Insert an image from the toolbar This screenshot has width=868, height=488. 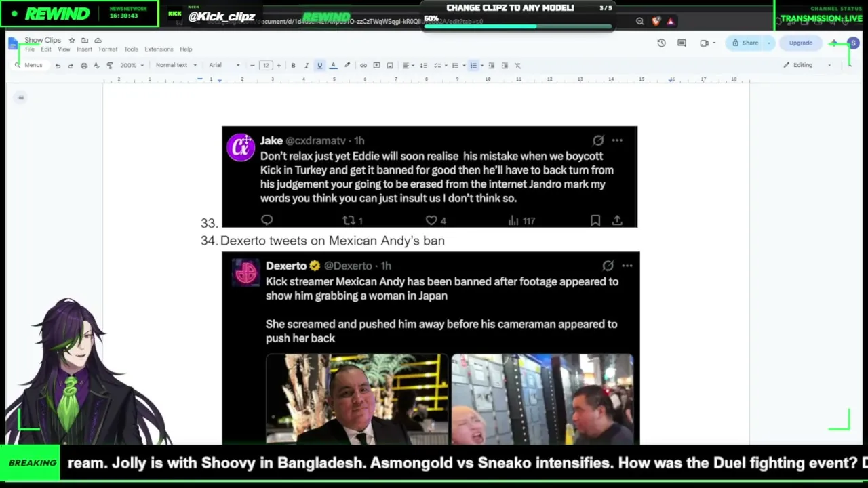coord(390,66)
